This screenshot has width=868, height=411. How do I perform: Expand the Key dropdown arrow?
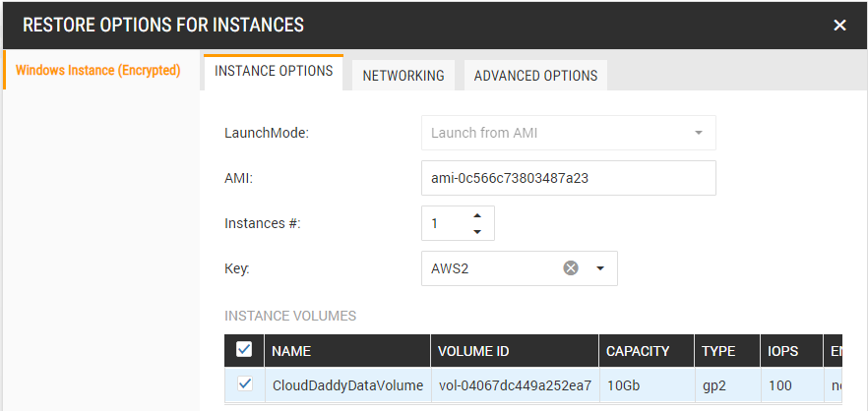click(x=600, y=268)
